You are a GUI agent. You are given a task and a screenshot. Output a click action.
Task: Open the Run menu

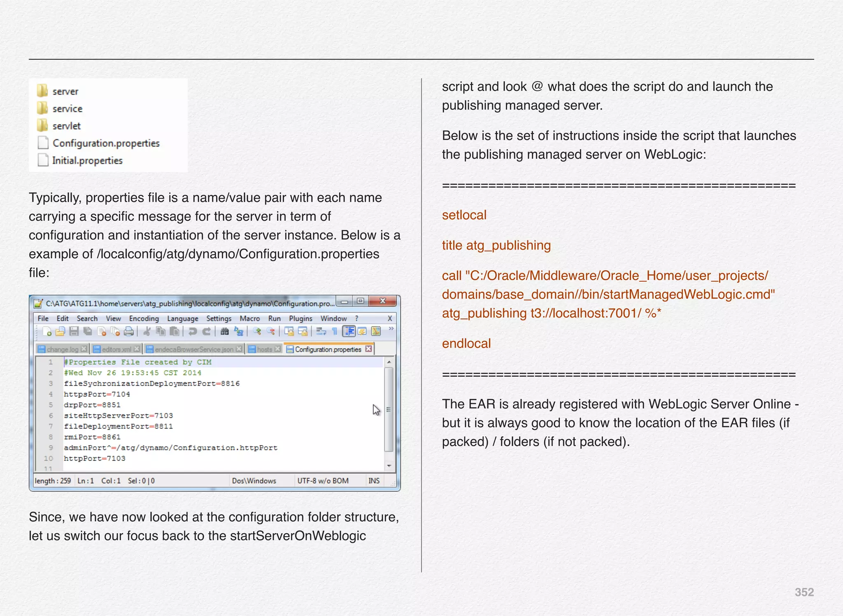[275, 318]
